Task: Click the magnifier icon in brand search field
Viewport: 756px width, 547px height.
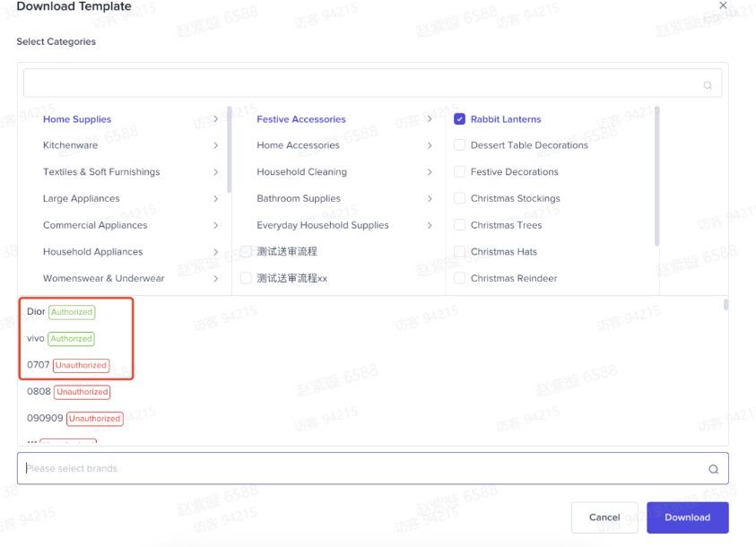Action: (713, 469)
